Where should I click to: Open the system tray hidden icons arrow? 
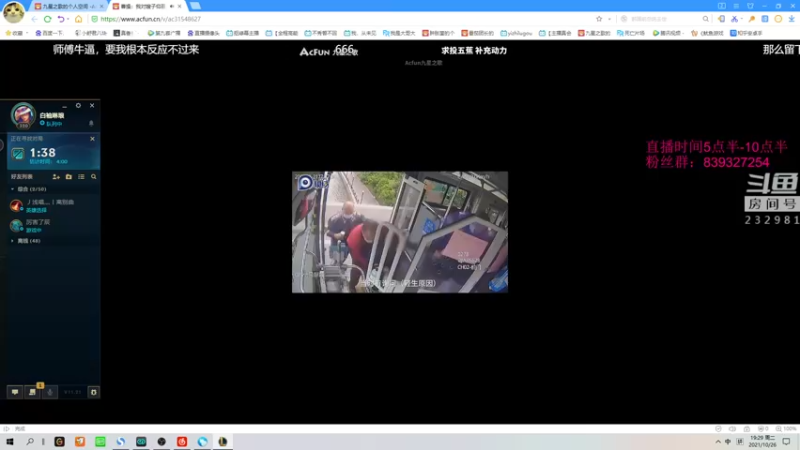click(718, 442)
